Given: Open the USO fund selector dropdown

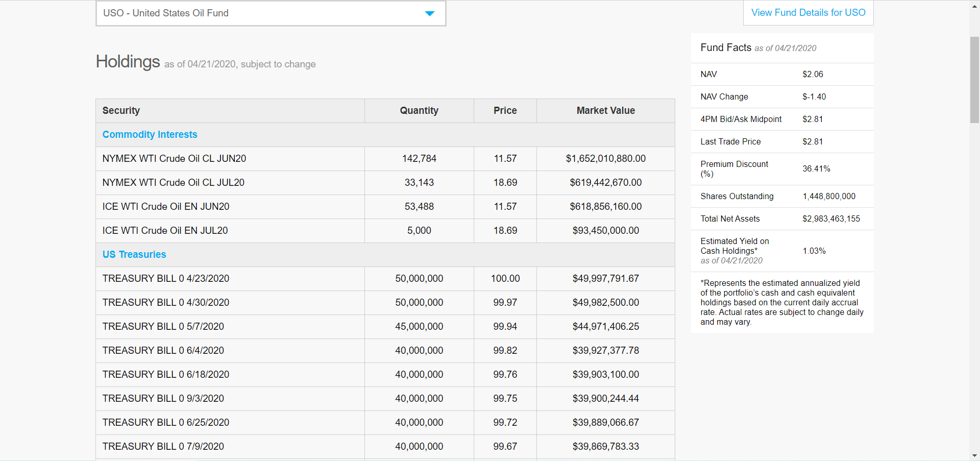Looking at the screenshot, I should point(271,13).
